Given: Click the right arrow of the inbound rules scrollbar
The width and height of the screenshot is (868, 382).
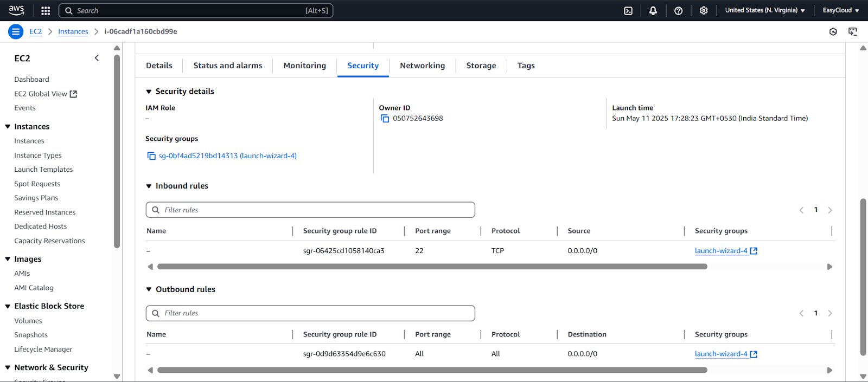Looking at the screenshot, I should point(829,267).
